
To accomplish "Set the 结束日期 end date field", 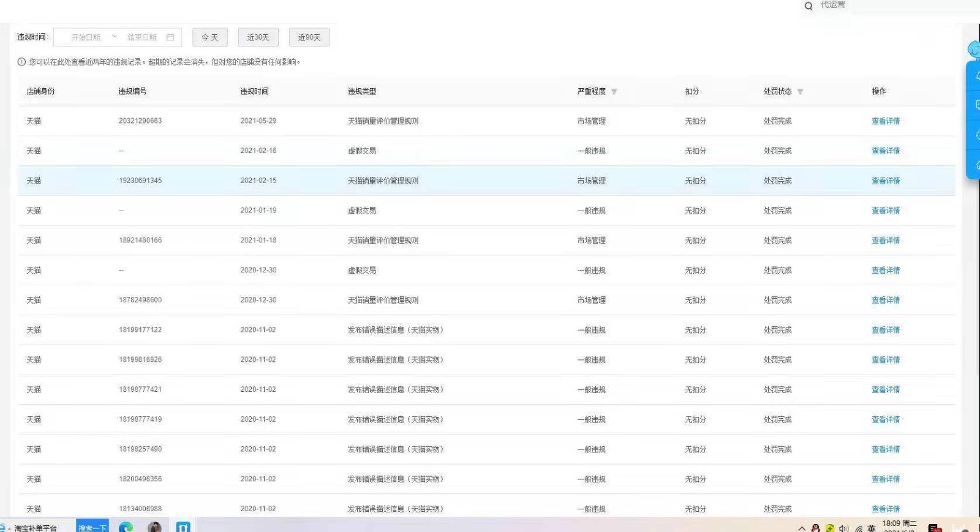I will click(x=141, y=37).
